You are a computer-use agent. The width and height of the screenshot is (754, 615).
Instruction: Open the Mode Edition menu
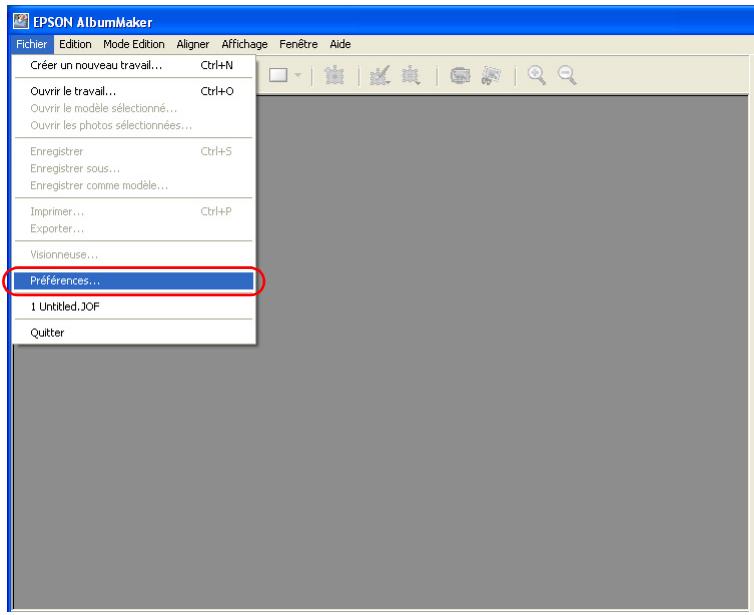[x=134, y=44]
